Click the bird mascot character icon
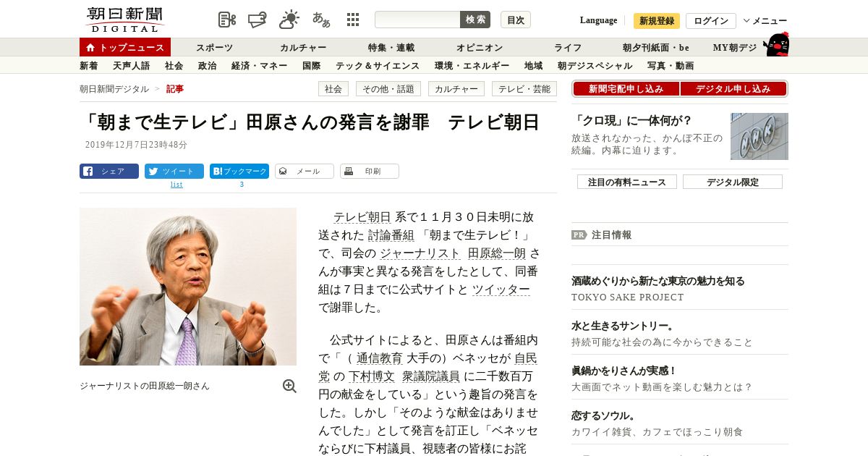Viewport: 868px width, 456px height. pos(776,44)
